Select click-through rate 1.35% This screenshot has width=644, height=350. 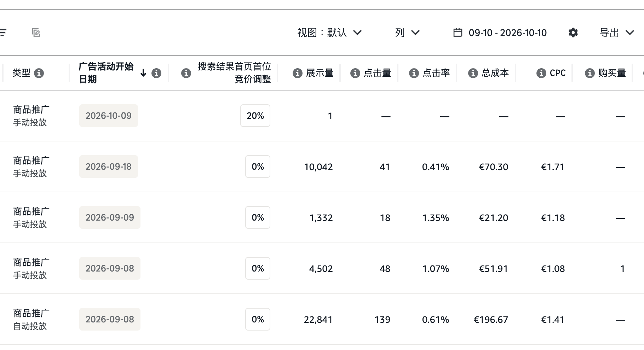tap(436, 218)
